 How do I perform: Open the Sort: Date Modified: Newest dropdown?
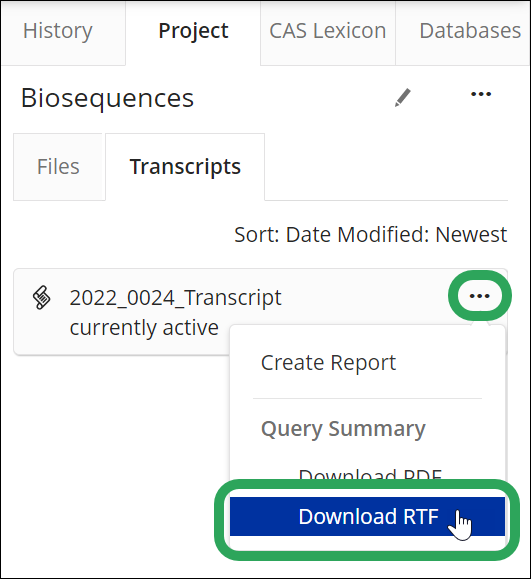(x=370, y=234)
